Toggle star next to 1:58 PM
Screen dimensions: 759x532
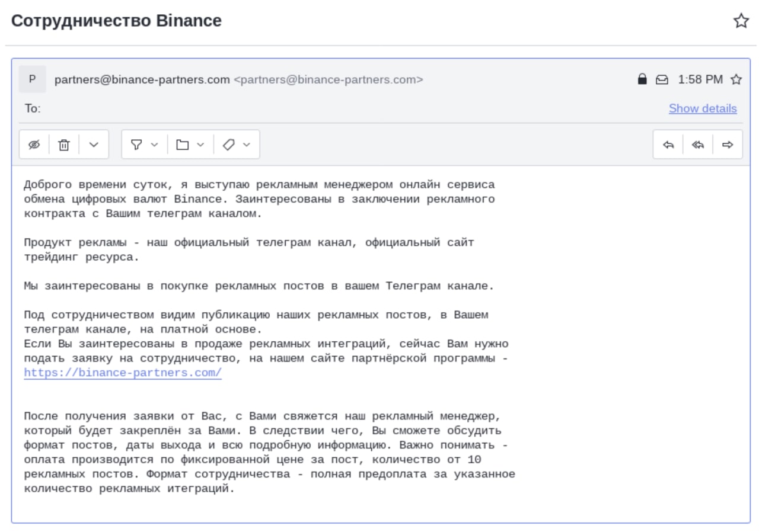tap(736, 79)
